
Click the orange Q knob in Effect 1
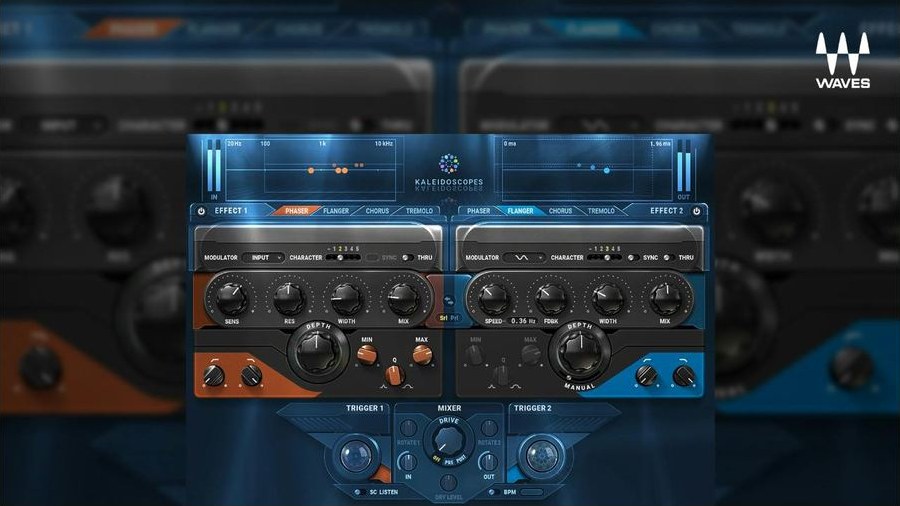tap(394, 376)
